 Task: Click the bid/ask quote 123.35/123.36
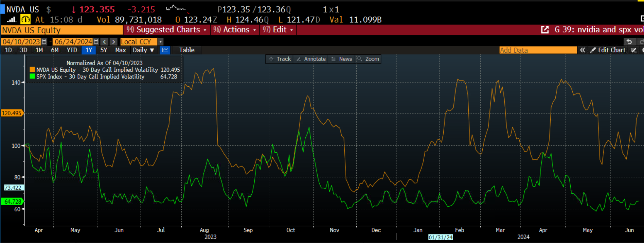(254, 10)
